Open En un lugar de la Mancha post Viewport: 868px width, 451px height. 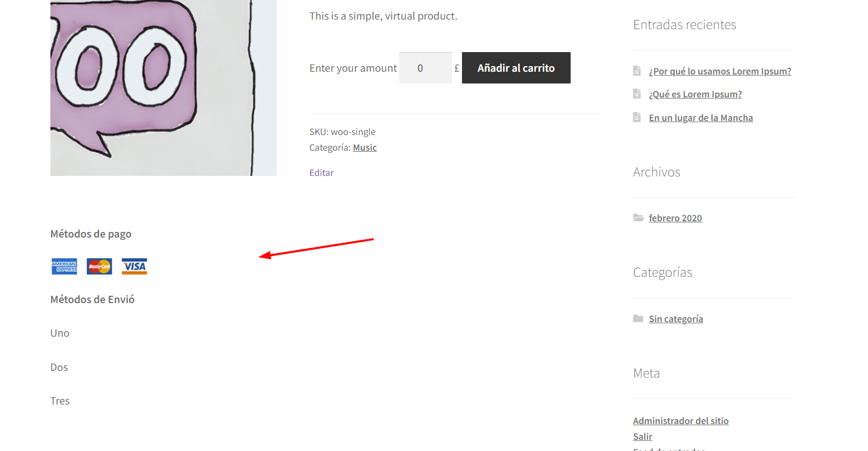click(701, 118)
